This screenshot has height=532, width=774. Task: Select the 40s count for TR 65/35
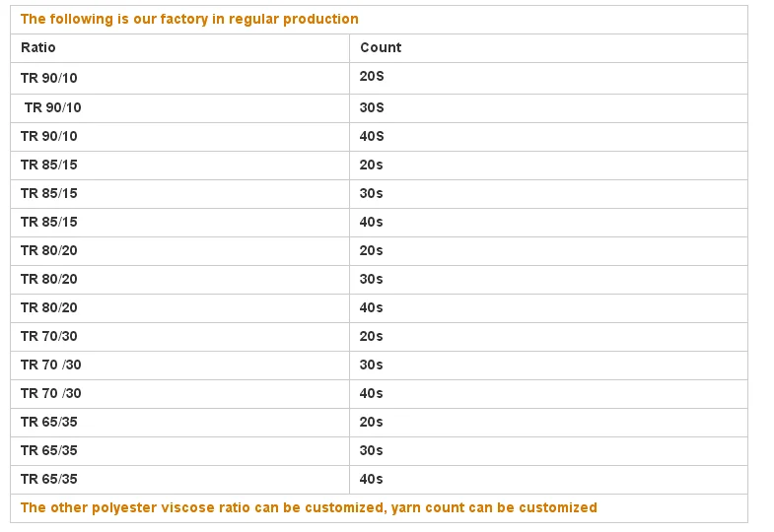372,479
